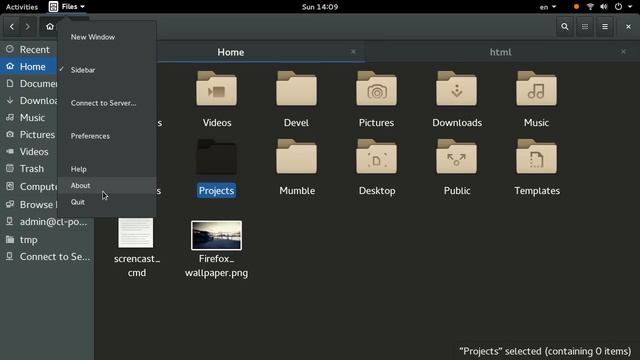The width and height of the screenshot is (640, 360).
Task: Open the admin@cl-po remote location
Action: click(47, 222)
